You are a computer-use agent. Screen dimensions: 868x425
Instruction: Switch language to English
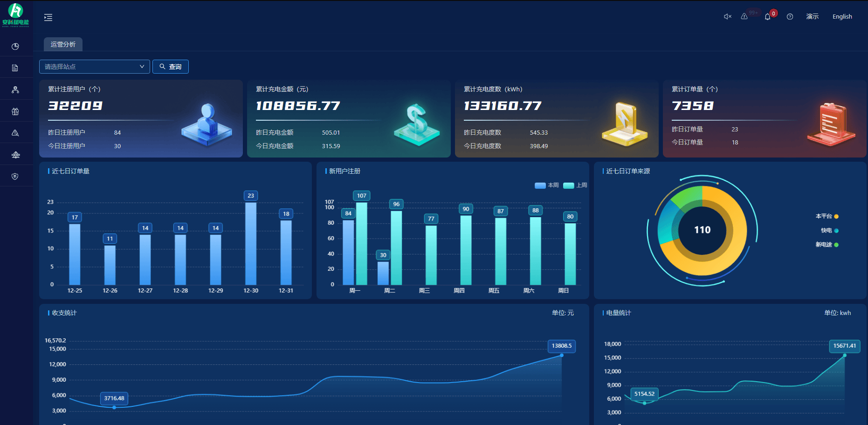[x=842, y=17]
